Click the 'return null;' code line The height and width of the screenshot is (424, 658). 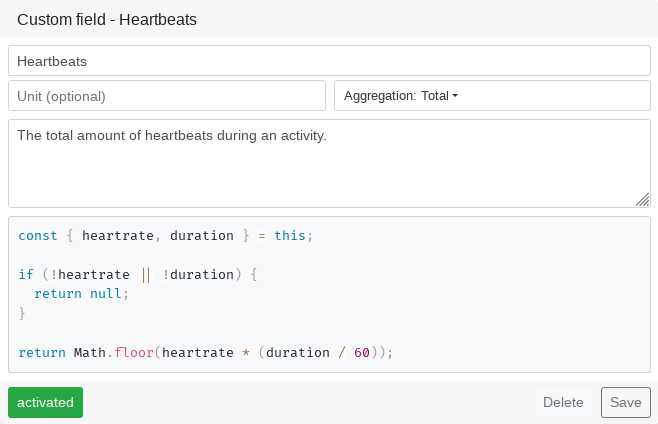click(x=82, y=294)
